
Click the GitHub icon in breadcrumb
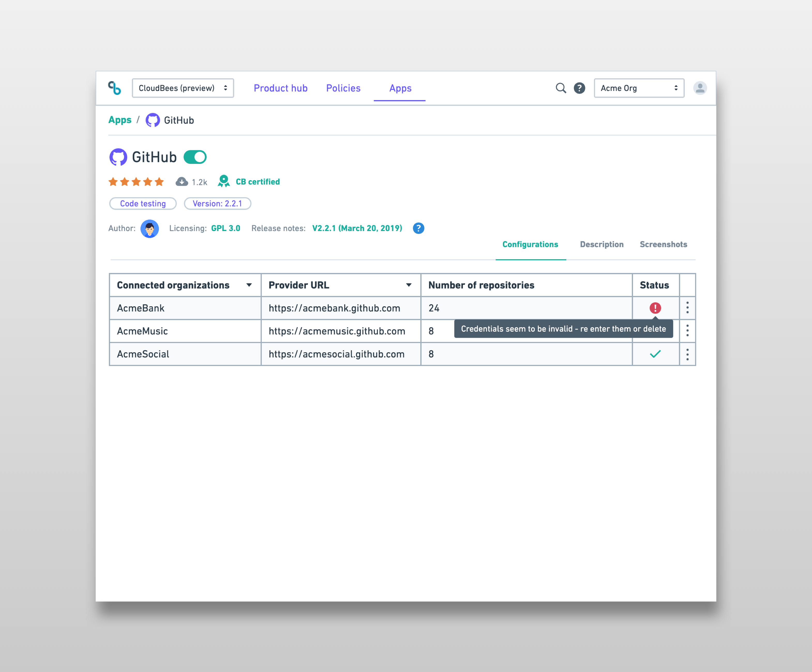[152, 120]
